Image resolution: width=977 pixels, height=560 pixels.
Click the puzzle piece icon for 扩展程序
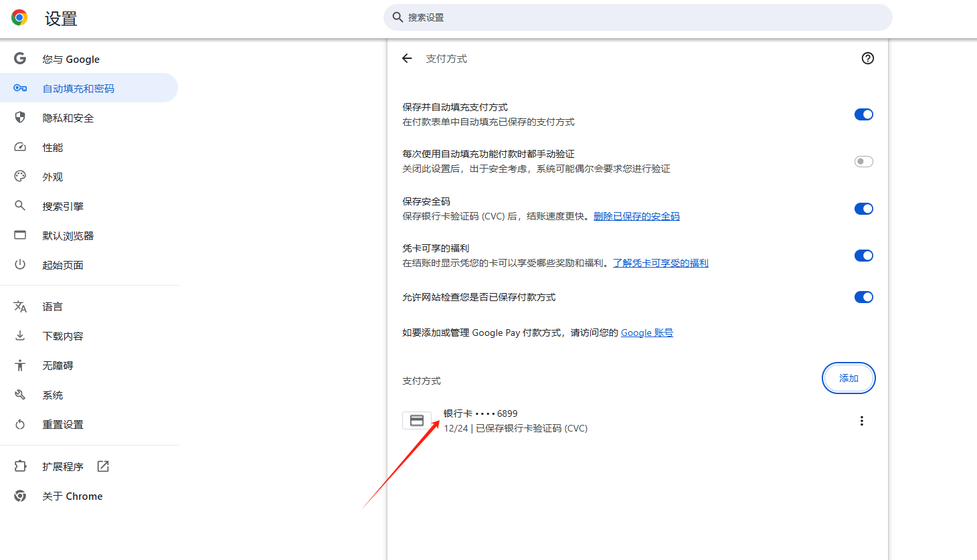pos(20,466)
